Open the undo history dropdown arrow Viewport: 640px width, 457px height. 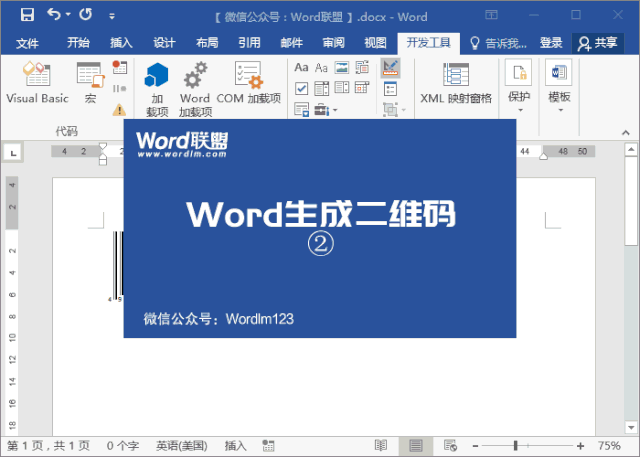point(68,15)
